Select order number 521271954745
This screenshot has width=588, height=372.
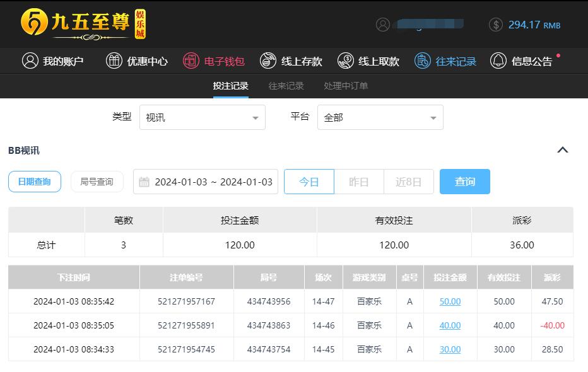click(186, 349)
